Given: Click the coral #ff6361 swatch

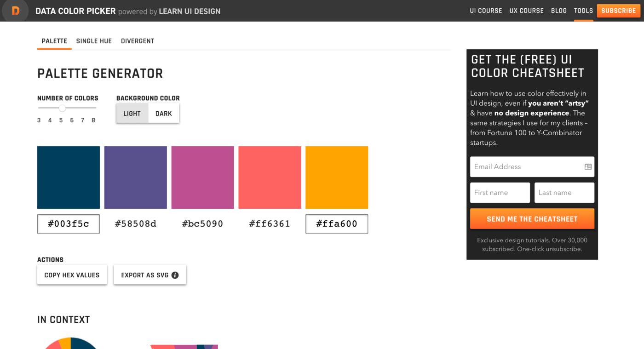Looking at the screenshot, I should click(270, 177).
